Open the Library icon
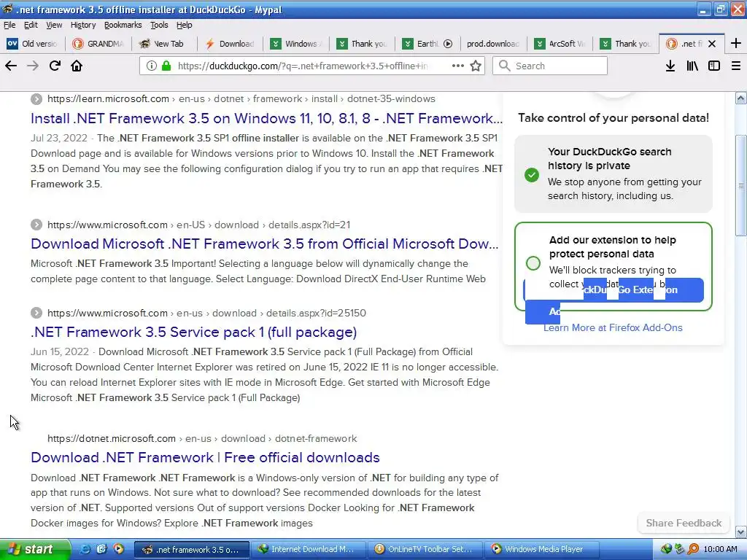Image resolution: width=747 pixels, height=560 pixels. 692,66
